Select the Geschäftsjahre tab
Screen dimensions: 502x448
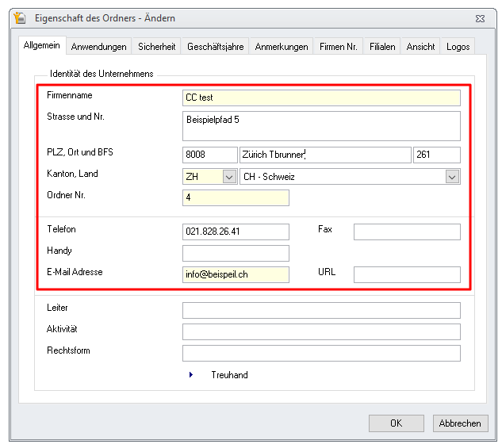(216, 47)
